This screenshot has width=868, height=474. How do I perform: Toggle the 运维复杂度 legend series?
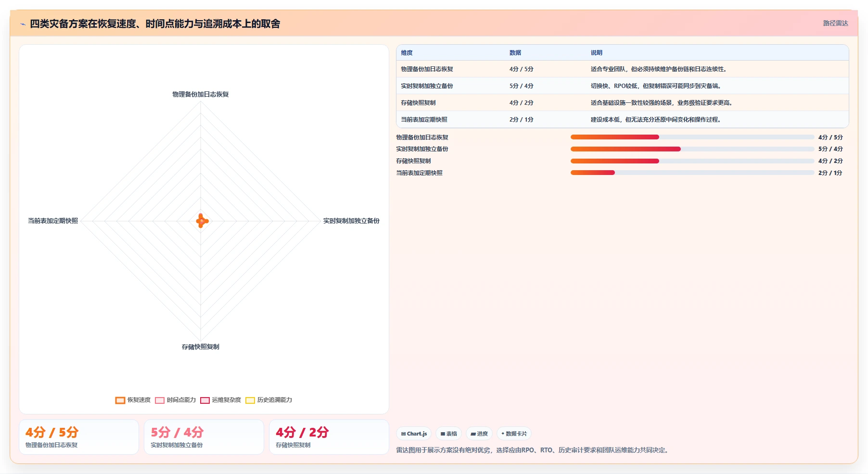coord(220,400)
